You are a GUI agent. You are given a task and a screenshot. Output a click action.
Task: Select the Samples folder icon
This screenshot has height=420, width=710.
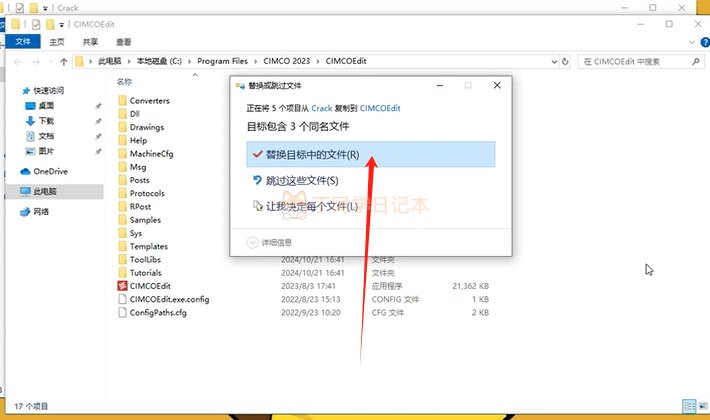click(x=122, y=220)
